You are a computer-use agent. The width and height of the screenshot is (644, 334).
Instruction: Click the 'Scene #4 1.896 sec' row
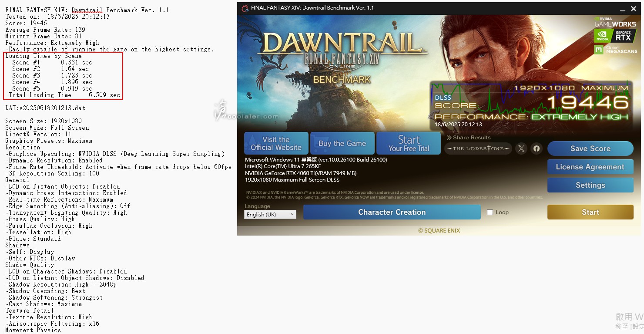coord(52,82)
